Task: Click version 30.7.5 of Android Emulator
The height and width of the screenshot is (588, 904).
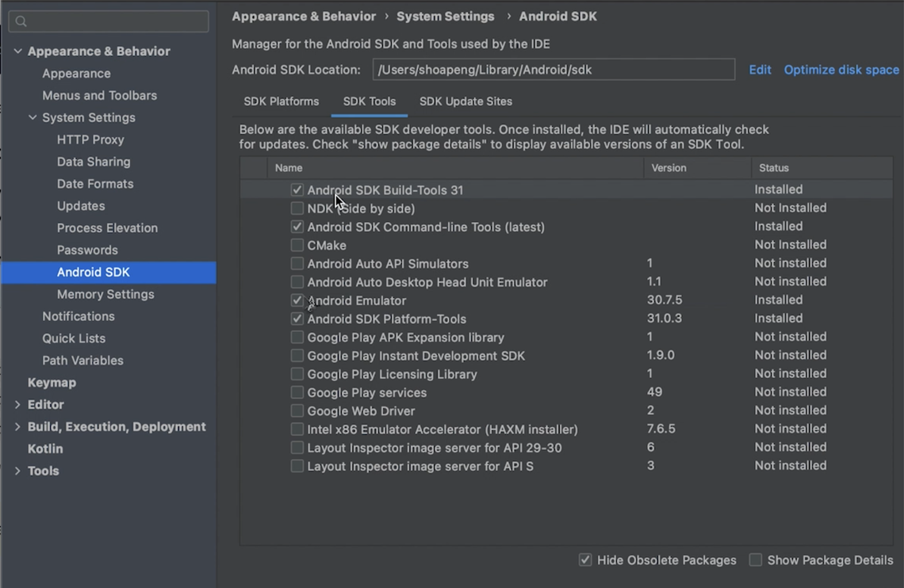Action: [665, 300]
